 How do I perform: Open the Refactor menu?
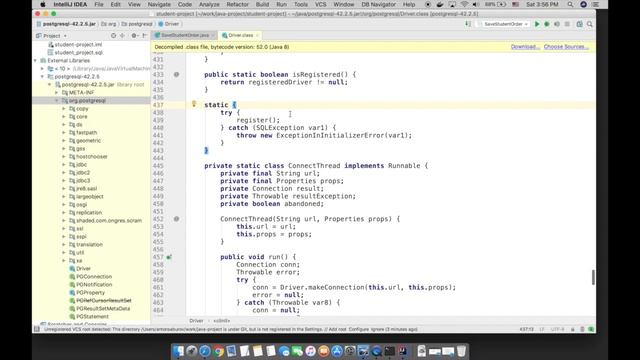point(237,4)
